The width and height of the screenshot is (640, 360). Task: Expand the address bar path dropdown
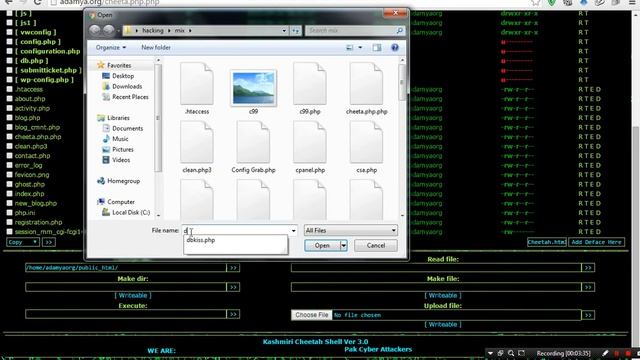coord(284,31)
